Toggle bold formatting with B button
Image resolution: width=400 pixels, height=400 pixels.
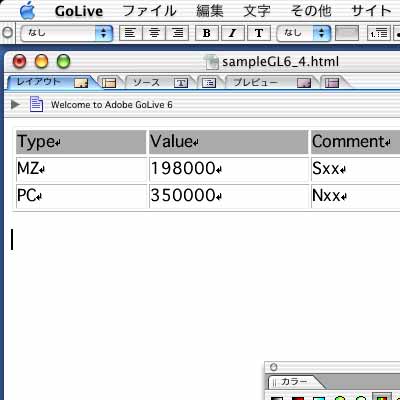pyautogui.click(x=206, y=33)
